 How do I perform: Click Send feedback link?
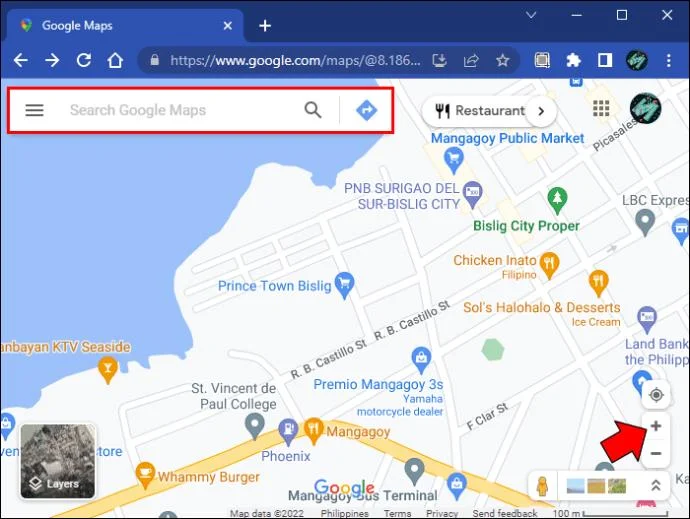coord(505,513)
